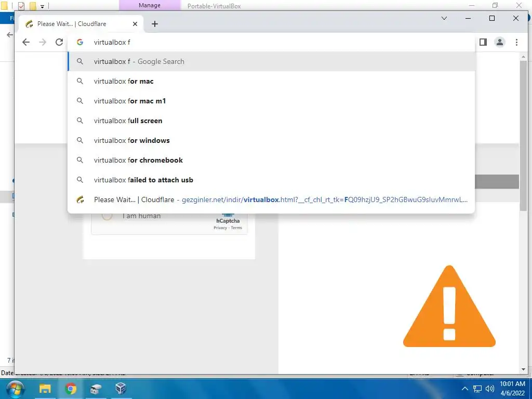The image size is (532, 399).
Task: Show hidden system tray icons
Action: coord(465,389)
